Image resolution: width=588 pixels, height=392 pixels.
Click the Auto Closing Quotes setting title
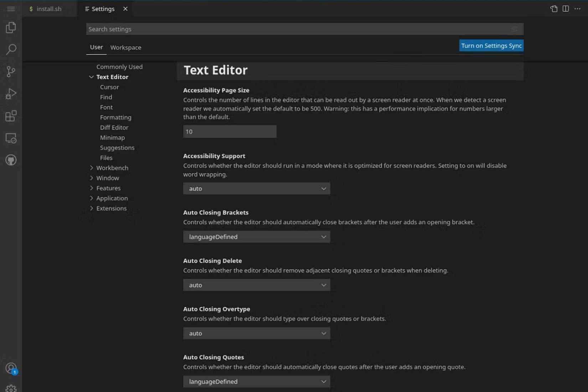coord(213,357)
